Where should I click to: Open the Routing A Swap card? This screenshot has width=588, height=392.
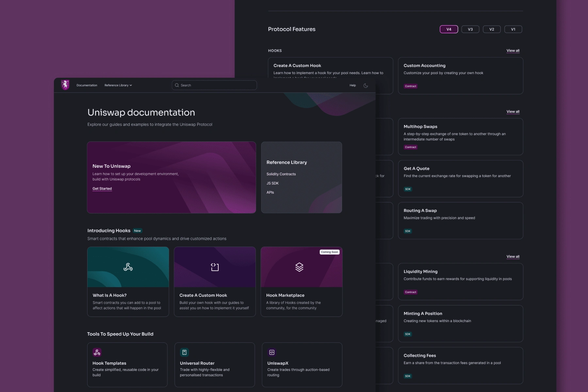pyautogui.click(x=461, y=221)
